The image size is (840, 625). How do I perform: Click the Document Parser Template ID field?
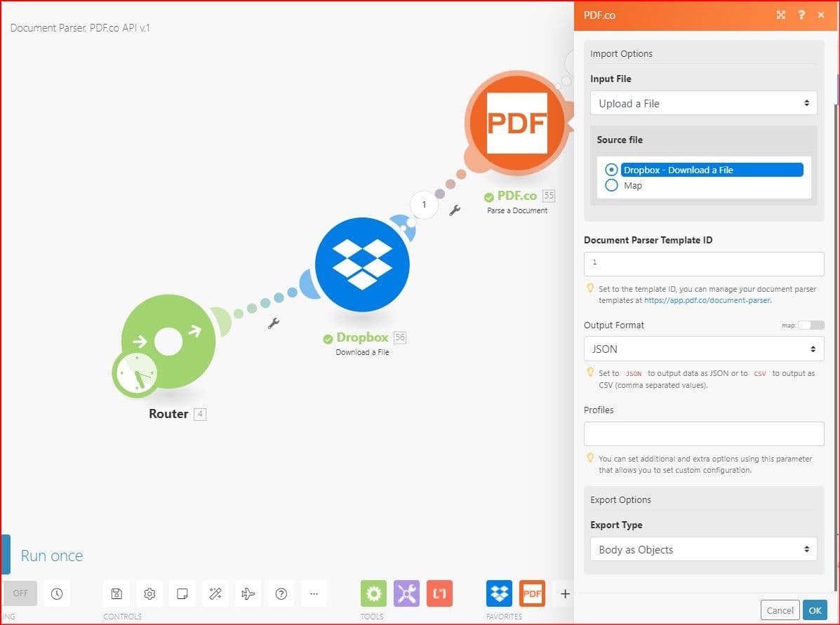pyautogui.click(x=703, y=264)
